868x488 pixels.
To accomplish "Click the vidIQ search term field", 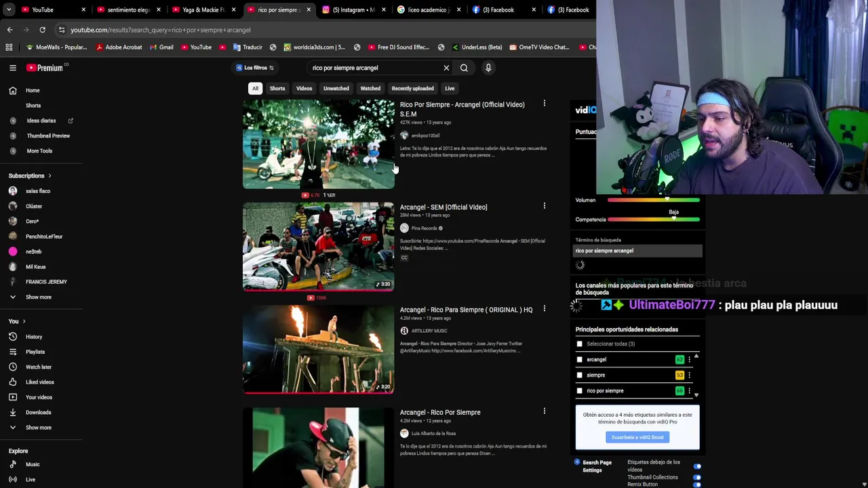I will pyautogui.click(x=637, y=251).
